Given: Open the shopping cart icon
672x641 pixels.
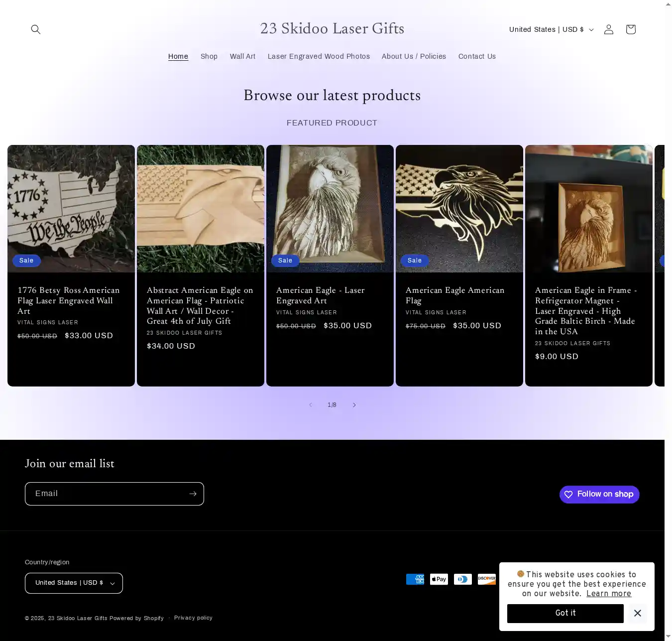Looking at the screenshot, I should pos(630,29).
